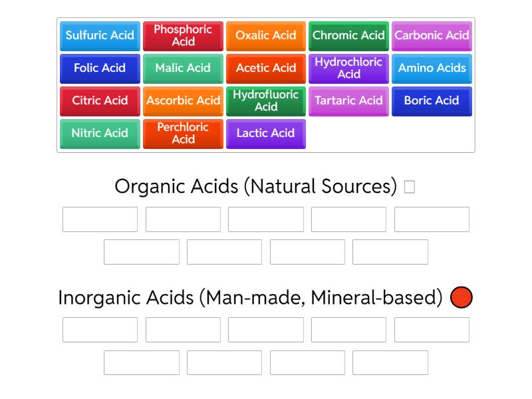Select the Hydrochloric Acid tile
Viewport: 532px width, 399px height.
coord(348,68)
